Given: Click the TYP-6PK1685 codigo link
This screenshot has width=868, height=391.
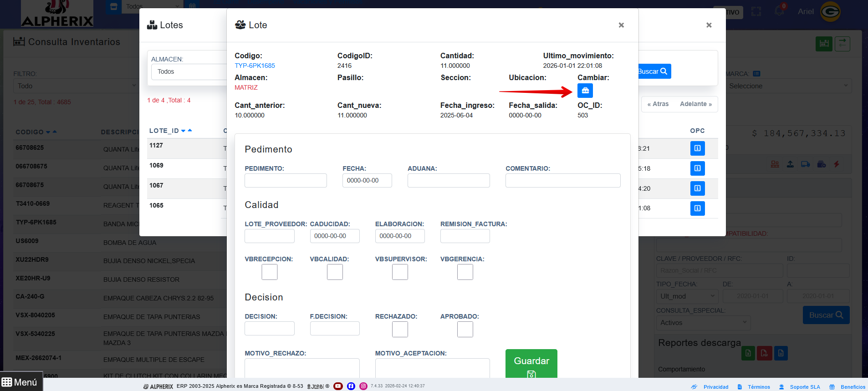Looking at the screenshot, I should pos(255,66).
